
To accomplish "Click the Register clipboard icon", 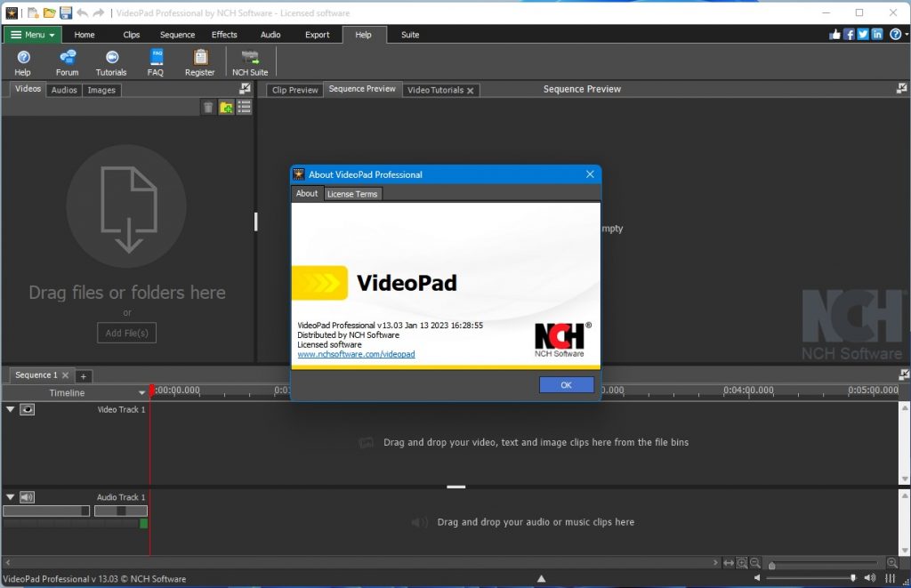I will click(x=200, y=63).
